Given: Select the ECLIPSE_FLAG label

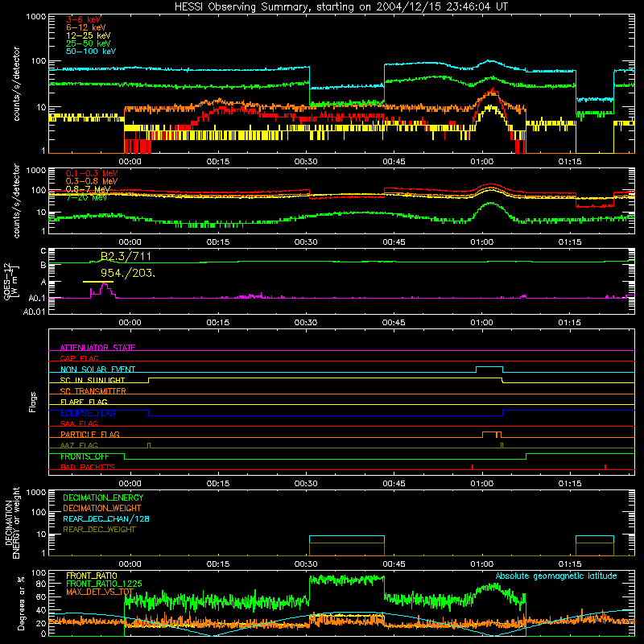Looking at the screenshot, I should pyautogui.click(x=88, y=413).
